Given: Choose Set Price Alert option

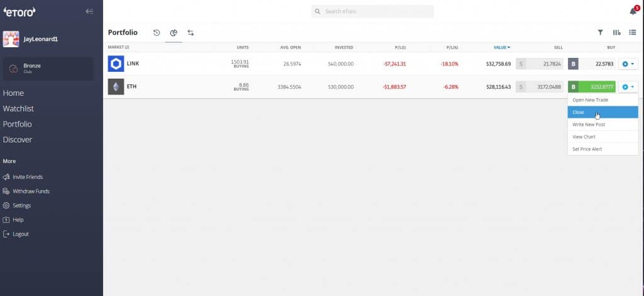Looking at the screenshot, I should [x=603, y=149].
